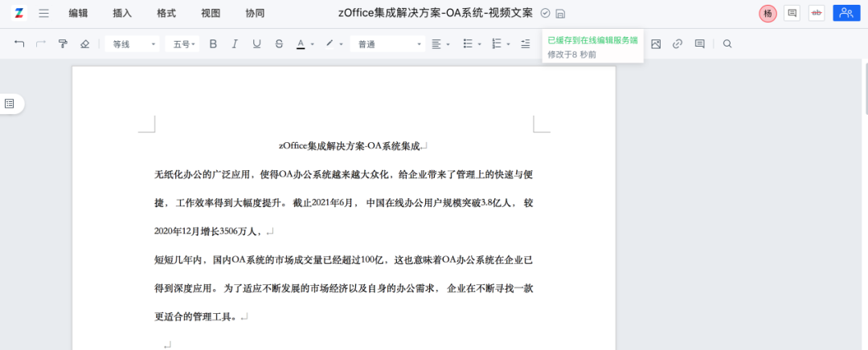Click paragraph line starting 无纸化办公的广泛应用
This screenshot has height=350, width=868.
344,175
